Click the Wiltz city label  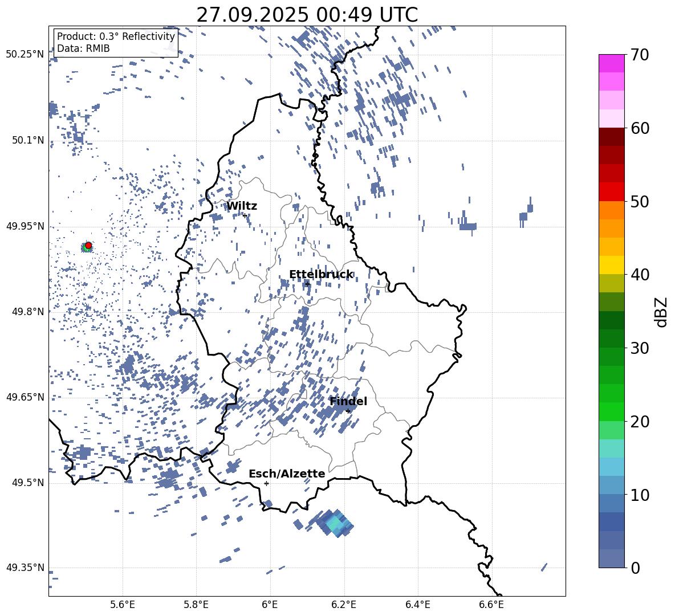click(242, 206)
